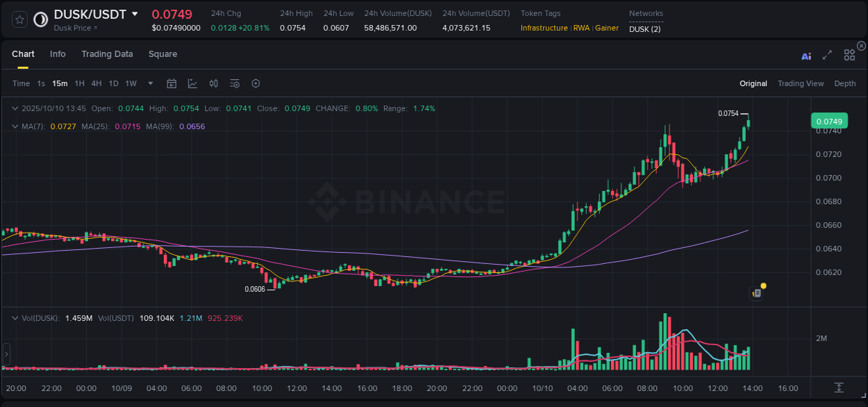Image resolution: width=868 pixels, height=407 pixels.
Task: Expand chart fullscreen with diagonal arrows icon
Action: (827, 56)
